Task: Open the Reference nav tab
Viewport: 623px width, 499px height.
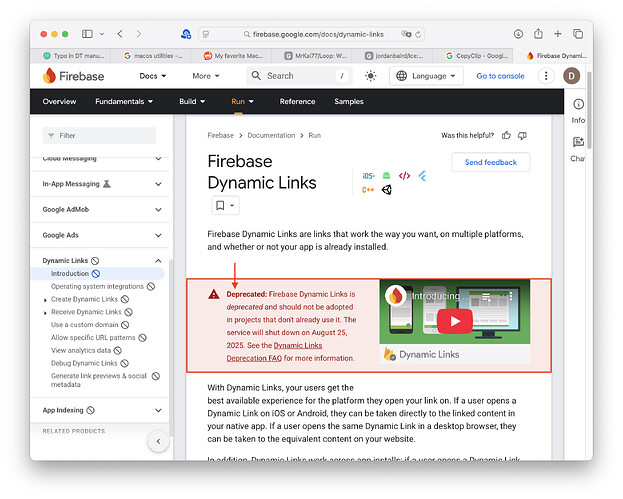Action: point(297,102)
